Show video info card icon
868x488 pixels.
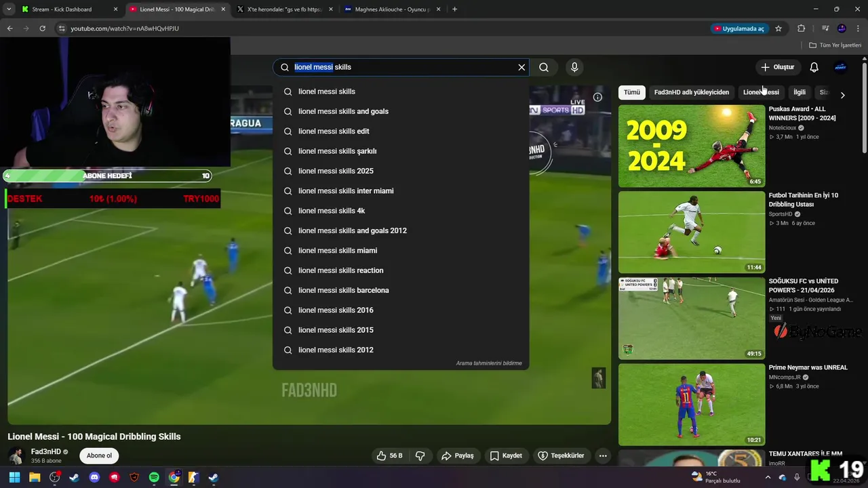click(x=597, y=97)
